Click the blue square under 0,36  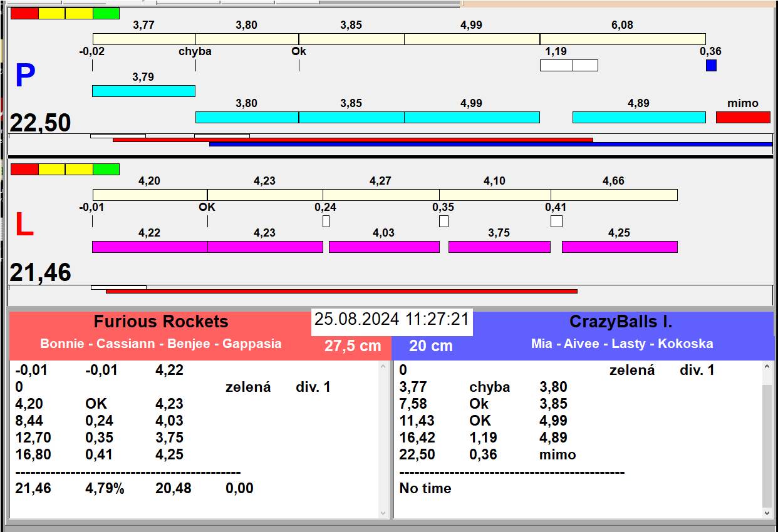tap(711, 65)
